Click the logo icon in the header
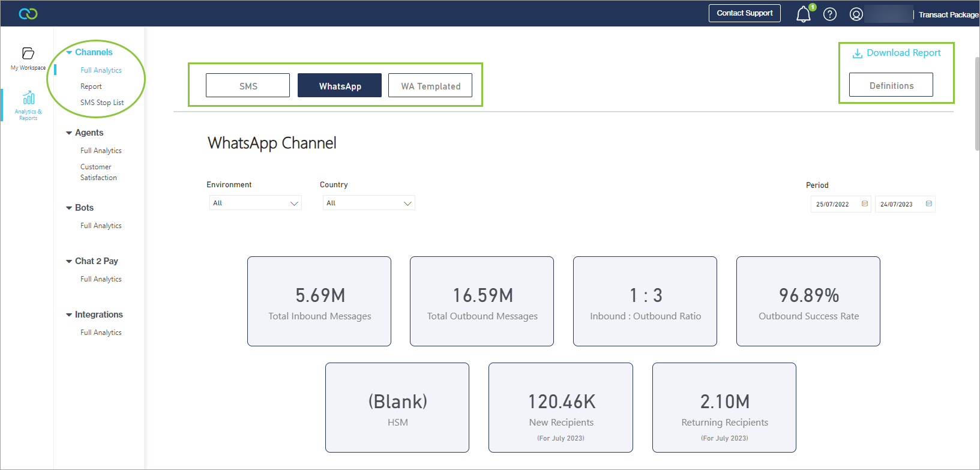The height and width of the screenshot is (470, 980). [28, 14]
